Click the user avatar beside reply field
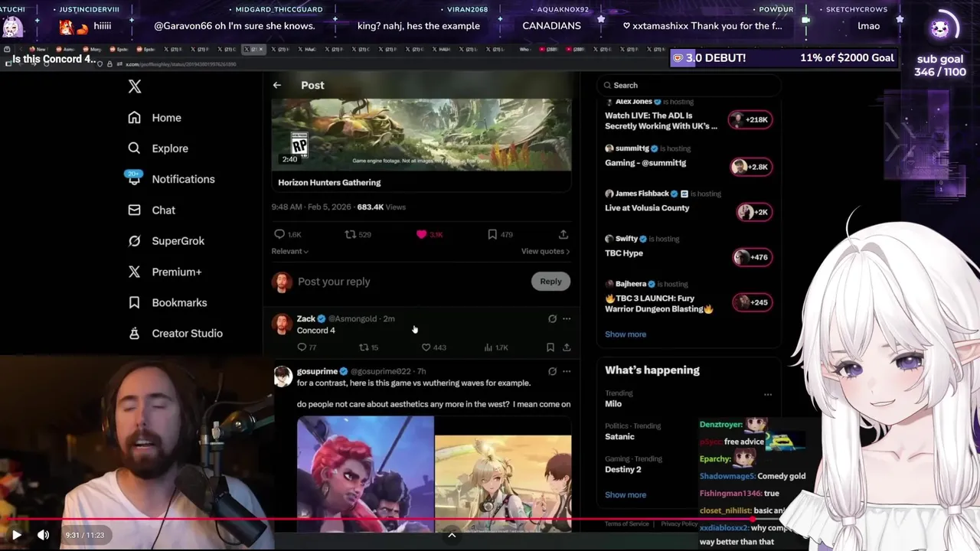The width and height of the screenshot is (980, 551). (x=283, y=282)
